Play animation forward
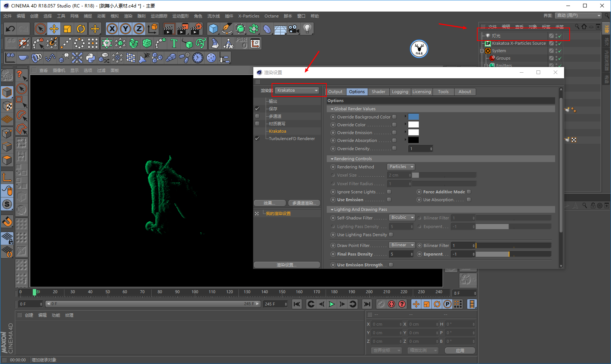The image size is (611, 364). click(x=332, y=304)
